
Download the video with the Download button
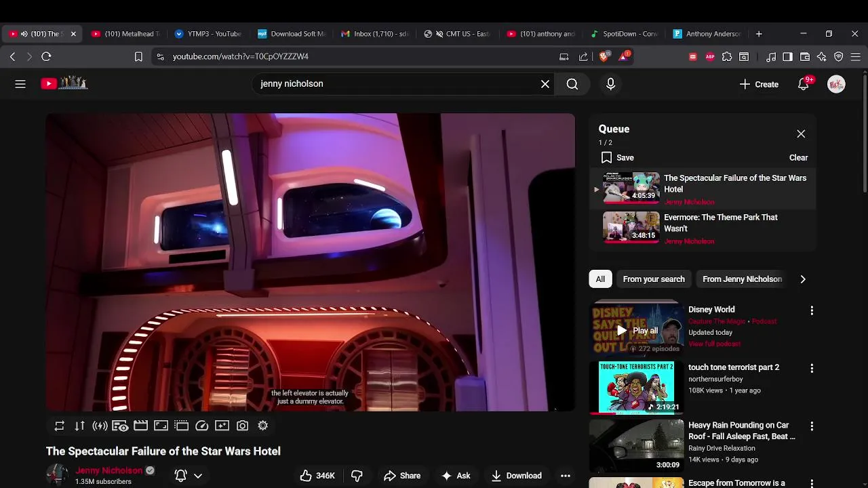[x=517, y=476]
